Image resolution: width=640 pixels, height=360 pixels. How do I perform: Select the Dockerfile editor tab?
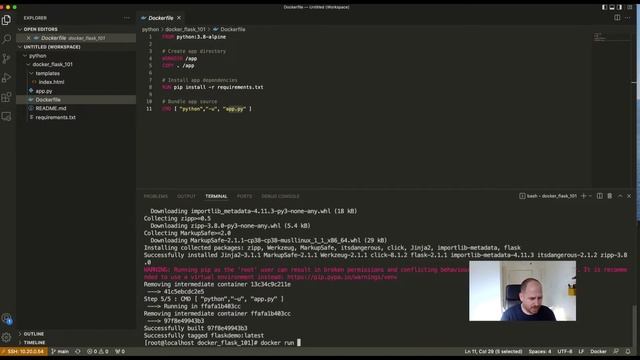click(x=161, y=18)
